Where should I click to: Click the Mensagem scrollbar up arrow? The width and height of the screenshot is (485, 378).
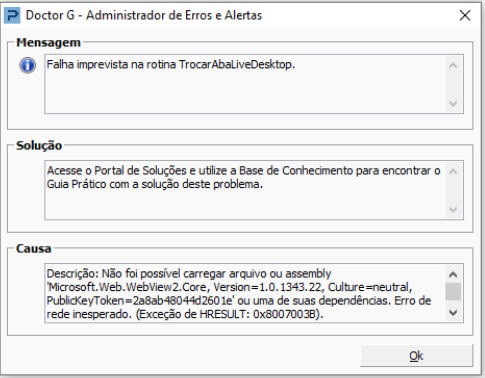[453, 65]
